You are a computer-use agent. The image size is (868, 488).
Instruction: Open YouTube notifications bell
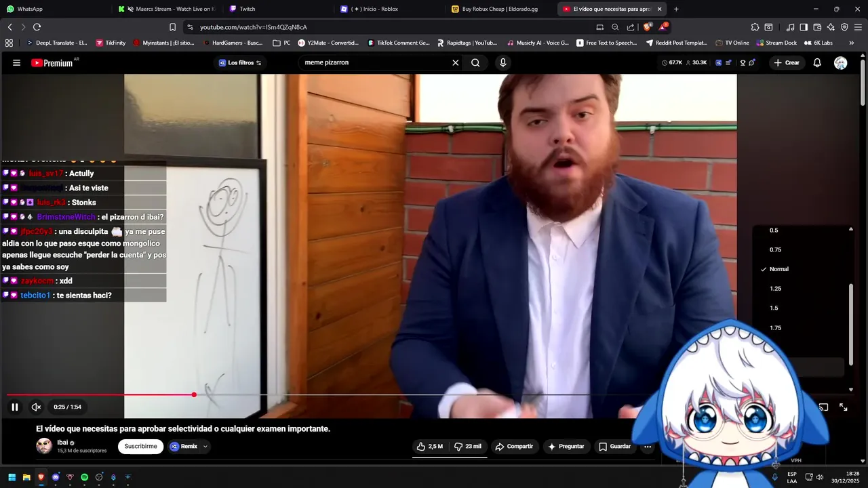(817, 62)
